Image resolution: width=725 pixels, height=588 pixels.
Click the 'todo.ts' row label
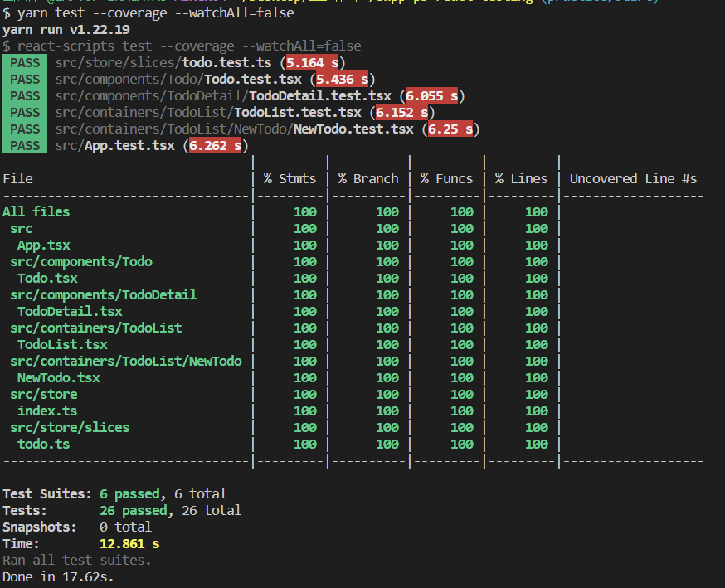point(44,445)
